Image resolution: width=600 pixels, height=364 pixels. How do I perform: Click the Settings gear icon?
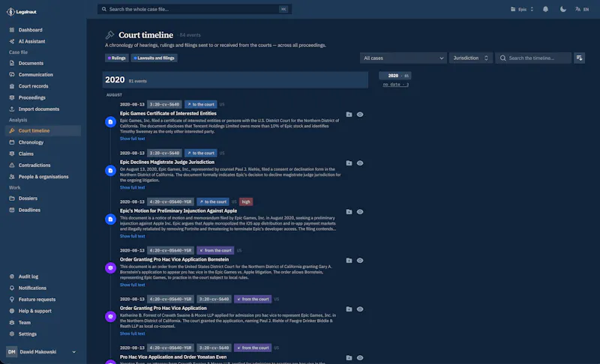coord(12,333)
